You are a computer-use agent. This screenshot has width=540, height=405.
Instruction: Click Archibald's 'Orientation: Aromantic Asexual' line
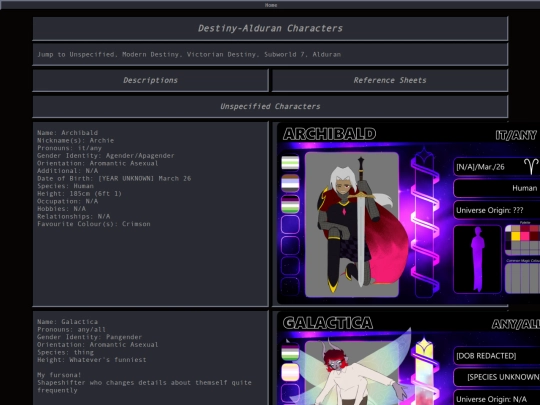pyautogui.click(x=97, y=163)
